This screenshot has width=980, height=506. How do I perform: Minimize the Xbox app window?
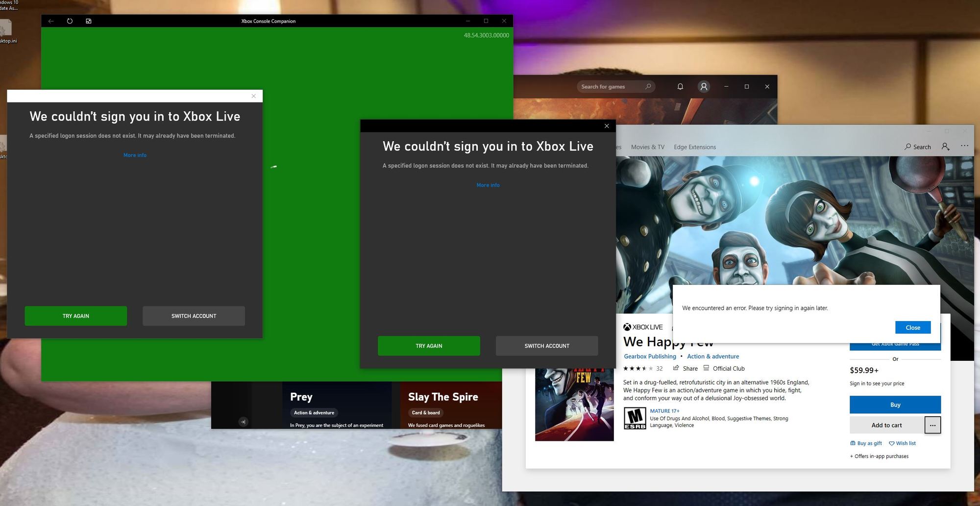coord(726,87)
